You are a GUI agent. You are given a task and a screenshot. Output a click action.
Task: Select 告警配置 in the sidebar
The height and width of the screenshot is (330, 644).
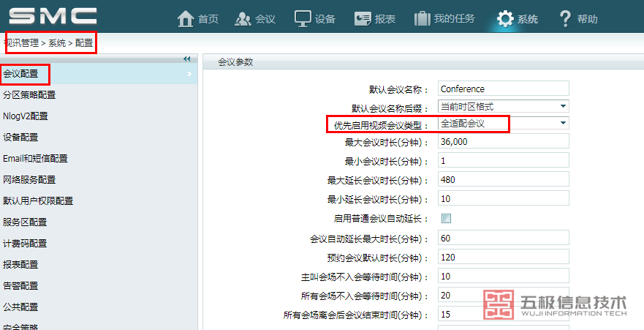tap(20, 285)
